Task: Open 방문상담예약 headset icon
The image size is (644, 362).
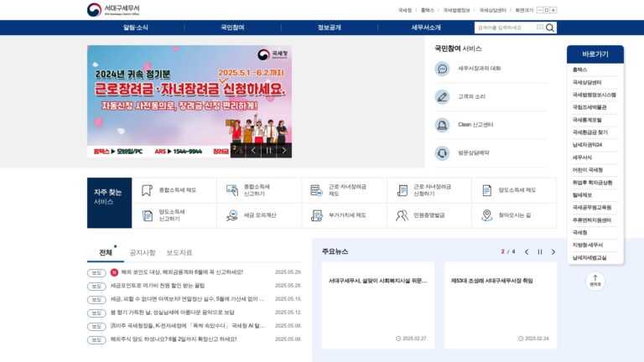Action: click(x=443, y=153)
